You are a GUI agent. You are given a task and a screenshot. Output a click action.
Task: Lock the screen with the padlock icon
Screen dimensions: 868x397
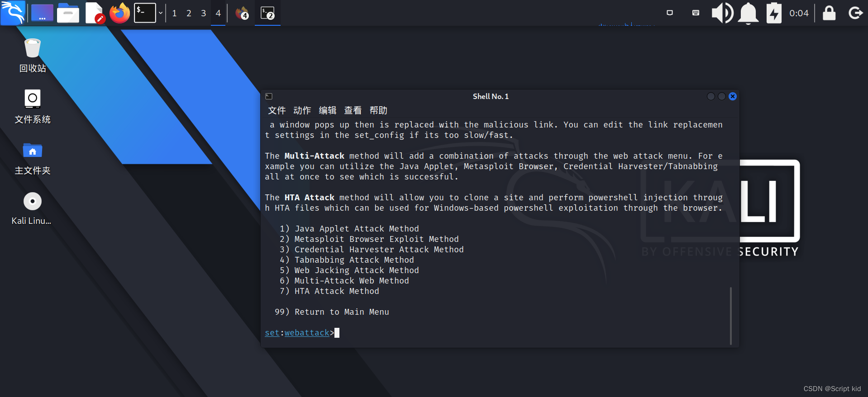click(829, 13)
